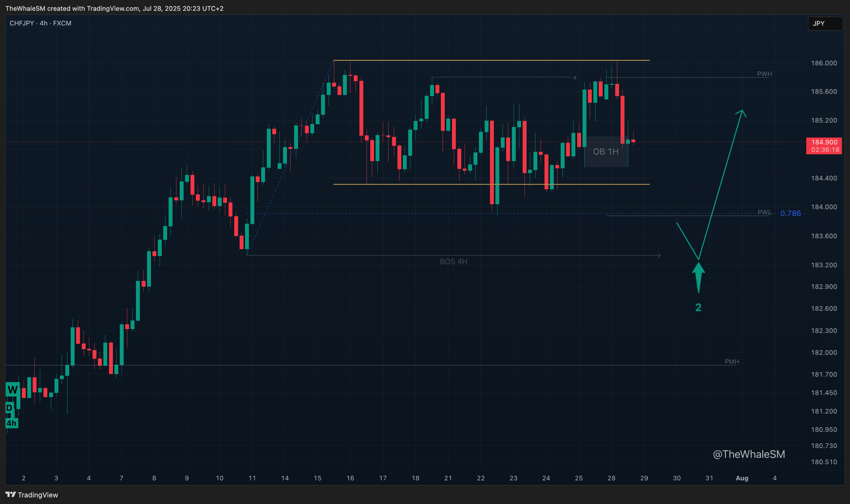The image size is (850, 504).
Task: Click the 180.730 price axis value
Action: coord(824,446)
